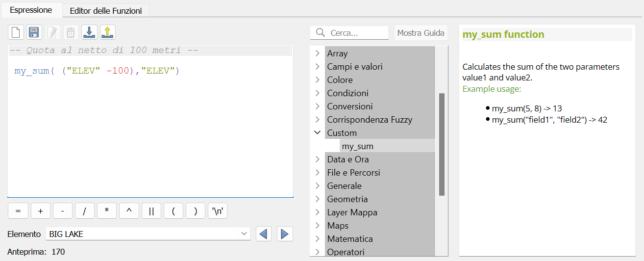Expand the Data e Ora group
This screenshot has height=261, width=644.
pyautogui.click(x=317, y=159)
